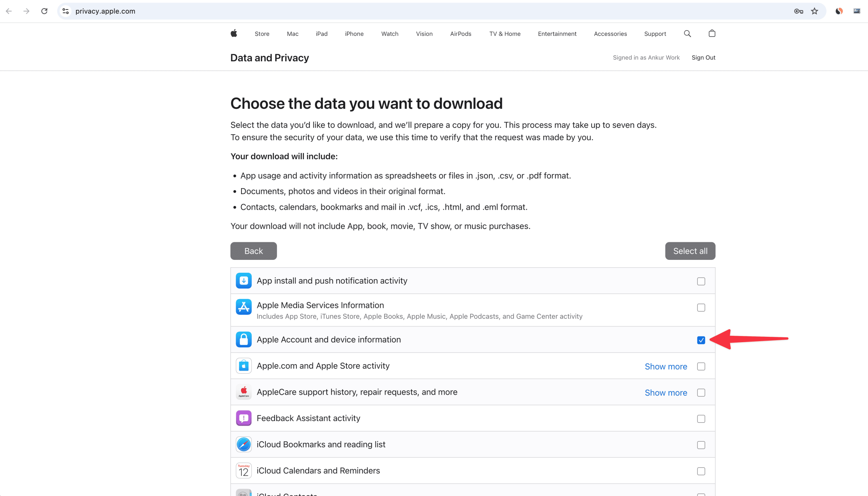The height and width of the screenshot is (496, 868).
Task: Expand Show more for Apple.com and Apple Store activity
Action: pyautogui.click(x=666, y=366)
